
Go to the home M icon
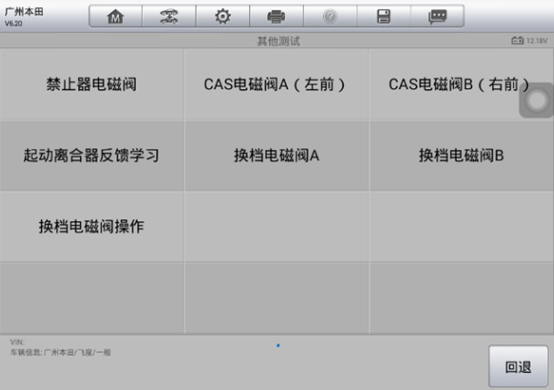[x=116, y=16]
